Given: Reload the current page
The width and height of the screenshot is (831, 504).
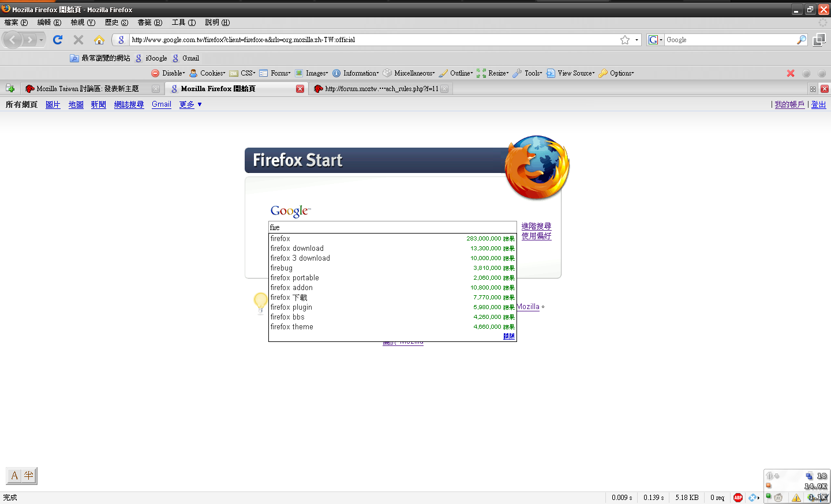Looking at the screenshot, I should (x=58, y=40).
